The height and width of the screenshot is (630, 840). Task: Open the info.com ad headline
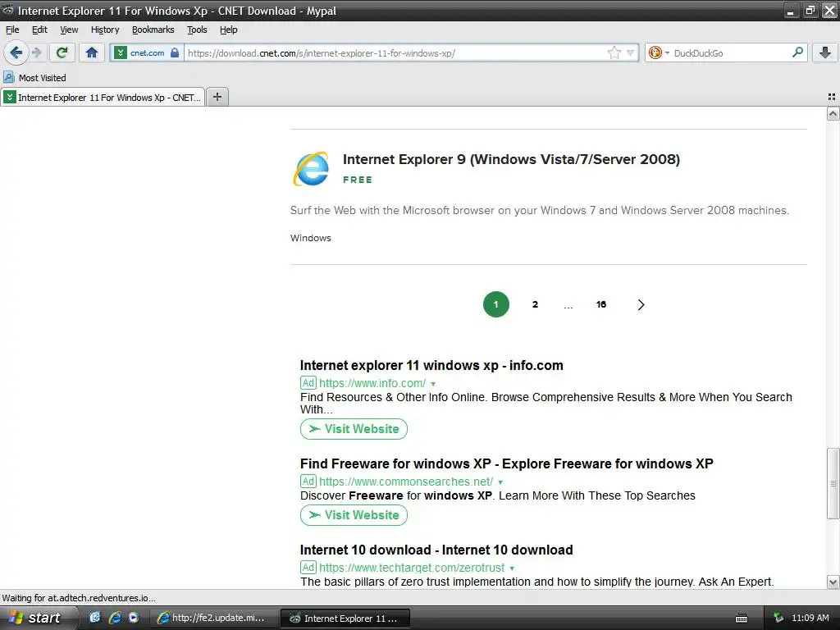pyautogui.click(x=431, y=365)
